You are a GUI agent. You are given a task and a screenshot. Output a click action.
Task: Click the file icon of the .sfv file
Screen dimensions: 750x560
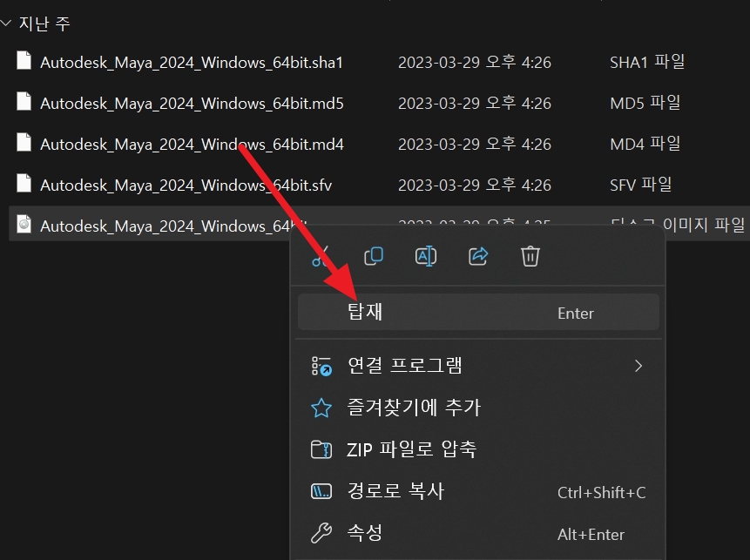tap(24, 183)
